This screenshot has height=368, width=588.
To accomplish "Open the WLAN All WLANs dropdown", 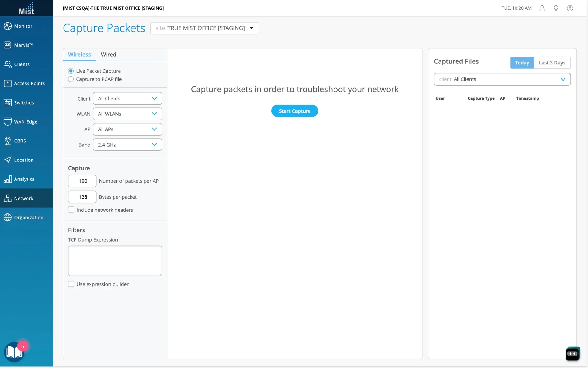I will [127, 114].
